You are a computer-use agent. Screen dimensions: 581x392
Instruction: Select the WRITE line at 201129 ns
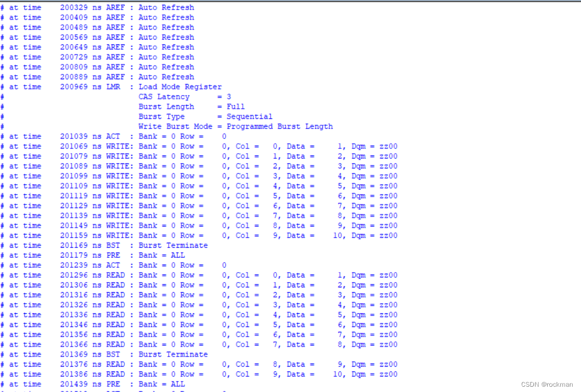tap(199, 206)
